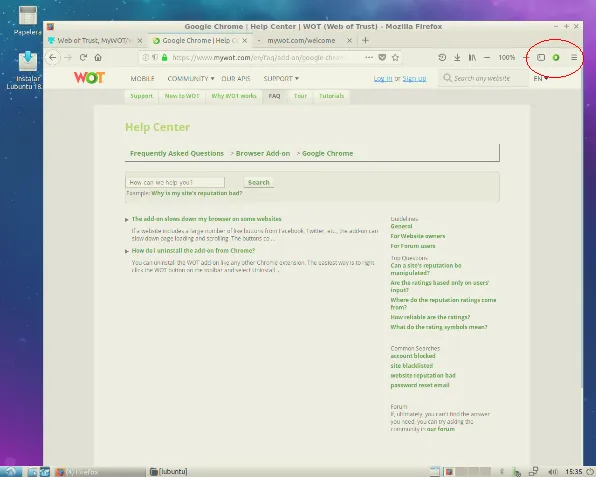
Task: Click the Pocket save icon
Action: tap(382, 57)
